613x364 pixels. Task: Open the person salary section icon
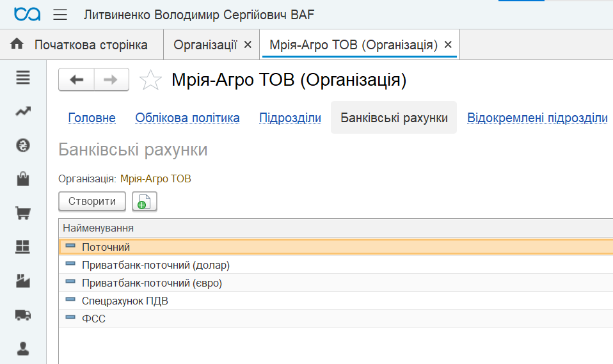23,349
